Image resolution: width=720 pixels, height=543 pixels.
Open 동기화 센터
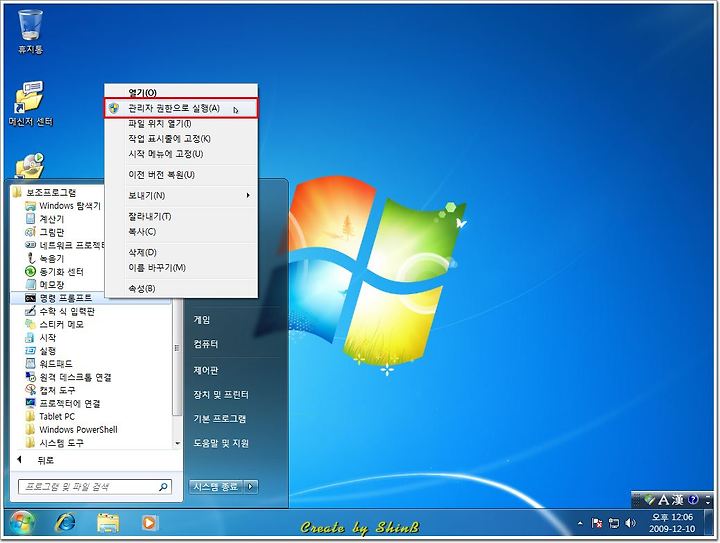coord(54,272)
